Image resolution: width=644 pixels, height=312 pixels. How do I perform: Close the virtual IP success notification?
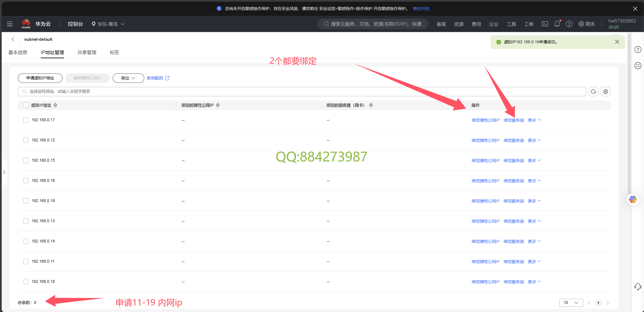[617, 42]
